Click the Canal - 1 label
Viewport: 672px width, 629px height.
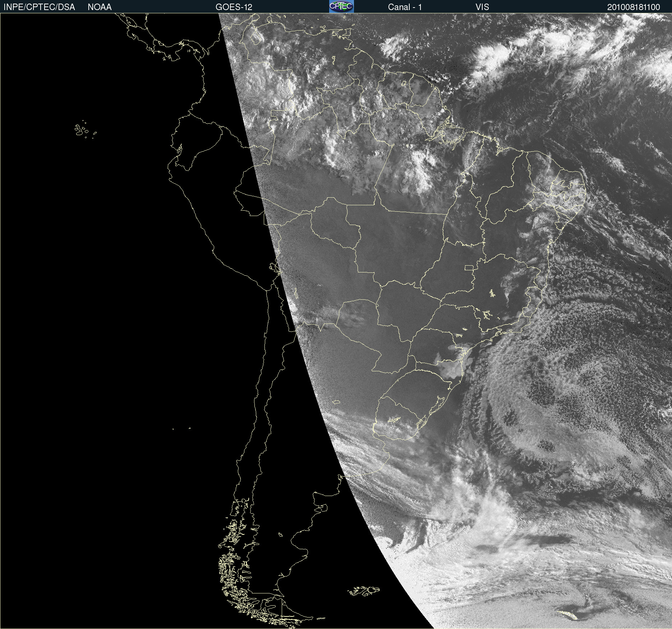[x=405, y=7]
